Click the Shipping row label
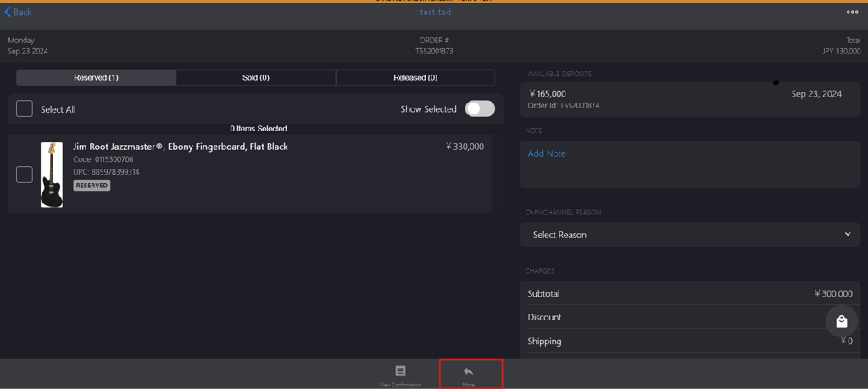The image size is (868, 389). pos(545,342)
